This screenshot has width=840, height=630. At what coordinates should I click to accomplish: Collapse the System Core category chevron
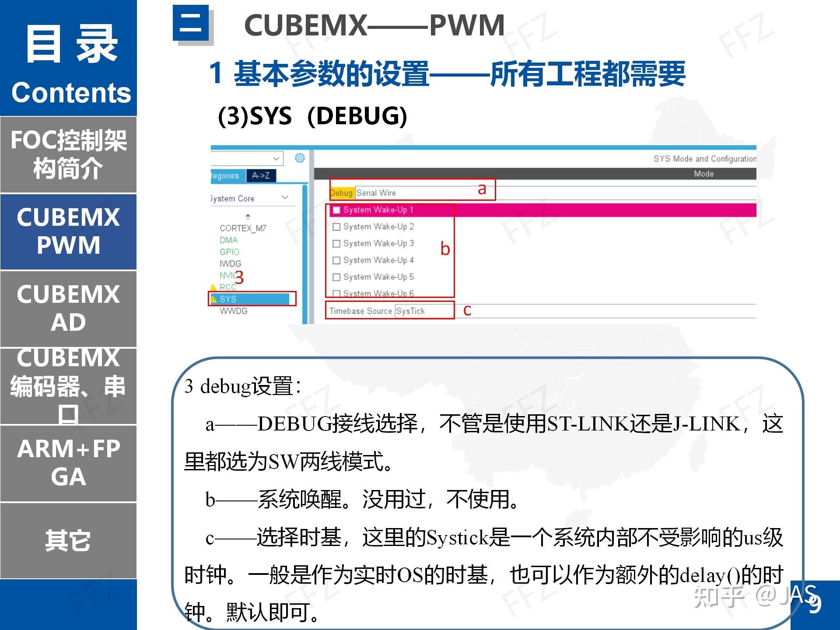(x=285, y=198)
